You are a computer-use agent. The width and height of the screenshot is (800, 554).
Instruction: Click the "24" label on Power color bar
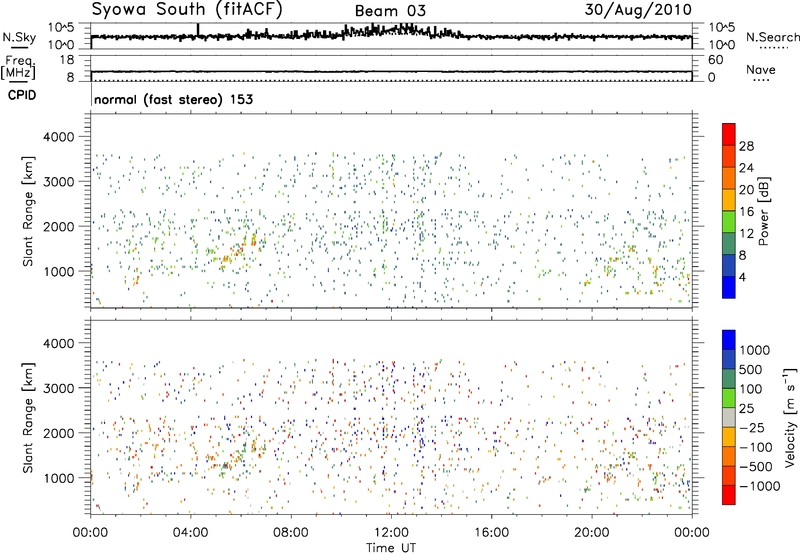point(746,168)
